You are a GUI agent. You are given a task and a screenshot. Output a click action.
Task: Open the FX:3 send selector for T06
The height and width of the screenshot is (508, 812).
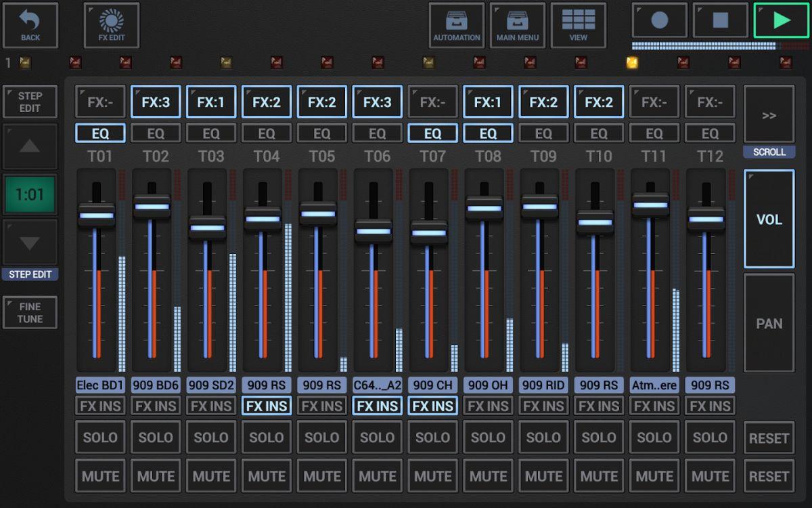[378, 102]
